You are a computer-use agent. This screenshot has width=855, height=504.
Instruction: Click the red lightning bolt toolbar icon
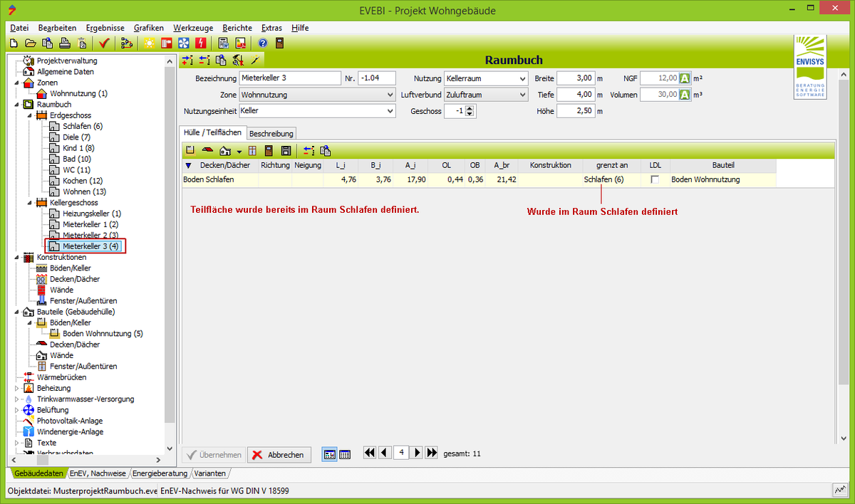[x=199, y=43]
